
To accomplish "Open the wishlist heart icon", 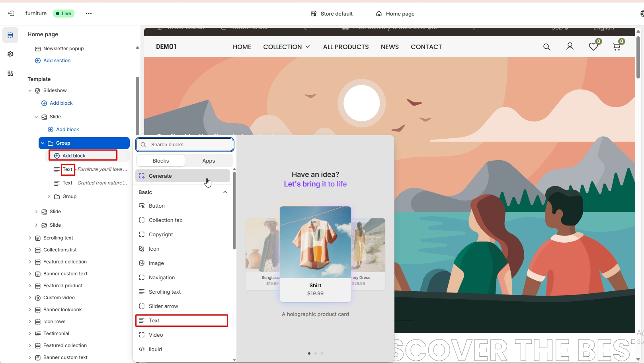I will pyautogui.click(x=593, y=47).
